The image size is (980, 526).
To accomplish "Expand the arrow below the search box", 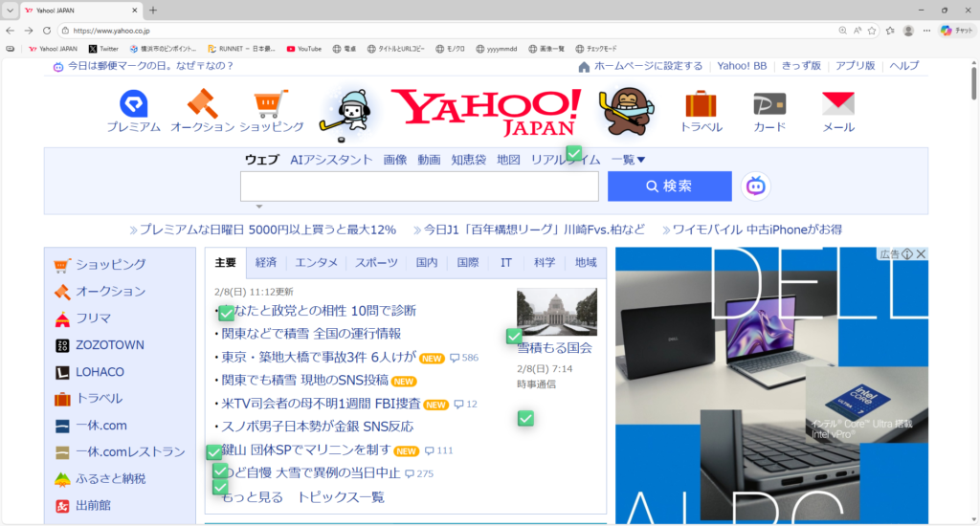I will coord(258,206).
